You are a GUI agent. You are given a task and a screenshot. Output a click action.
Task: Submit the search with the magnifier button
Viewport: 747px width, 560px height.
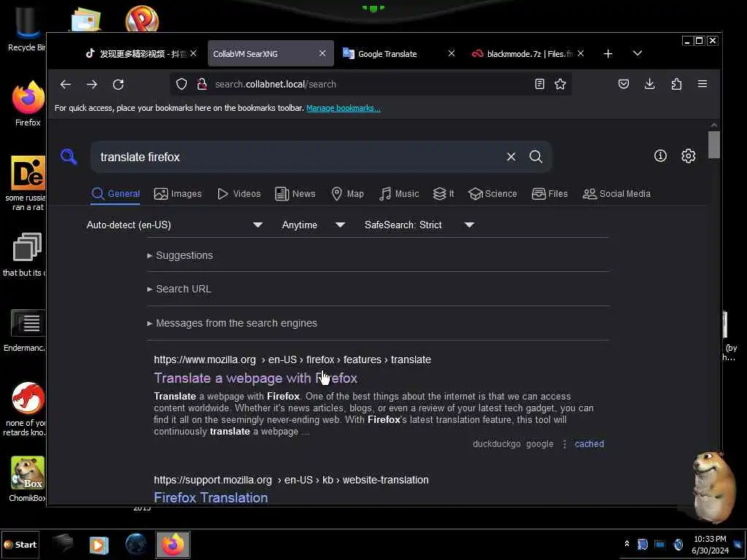(536, 157)
